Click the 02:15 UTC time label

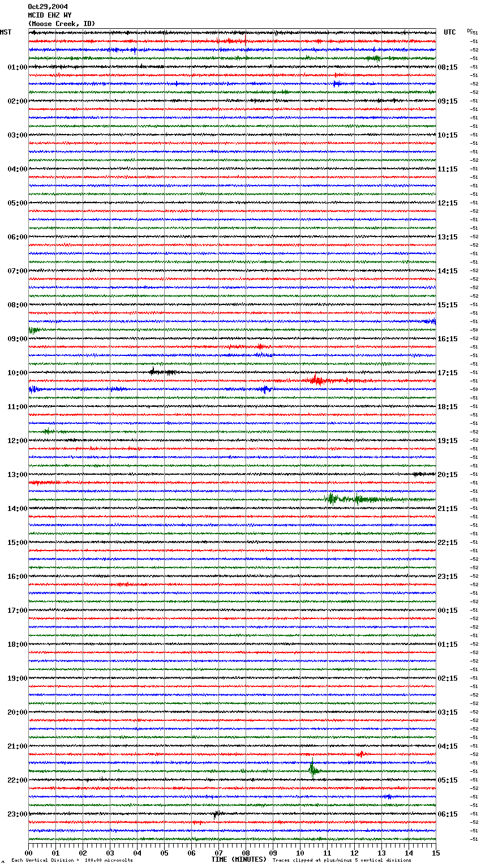pos(448,678)
